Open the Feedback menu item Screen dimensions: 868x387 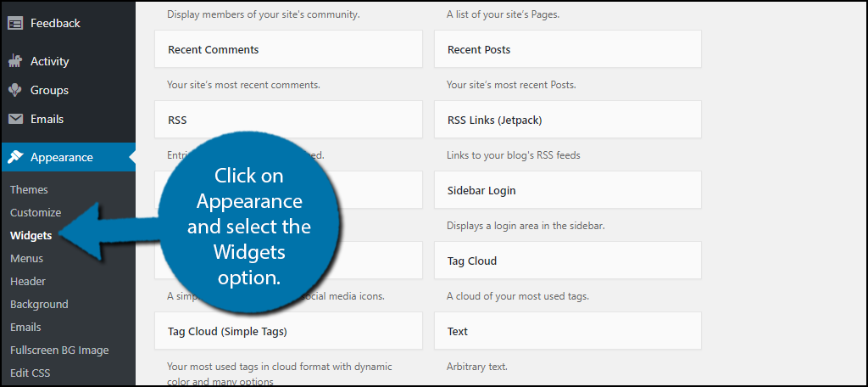(x=68, y=23)
